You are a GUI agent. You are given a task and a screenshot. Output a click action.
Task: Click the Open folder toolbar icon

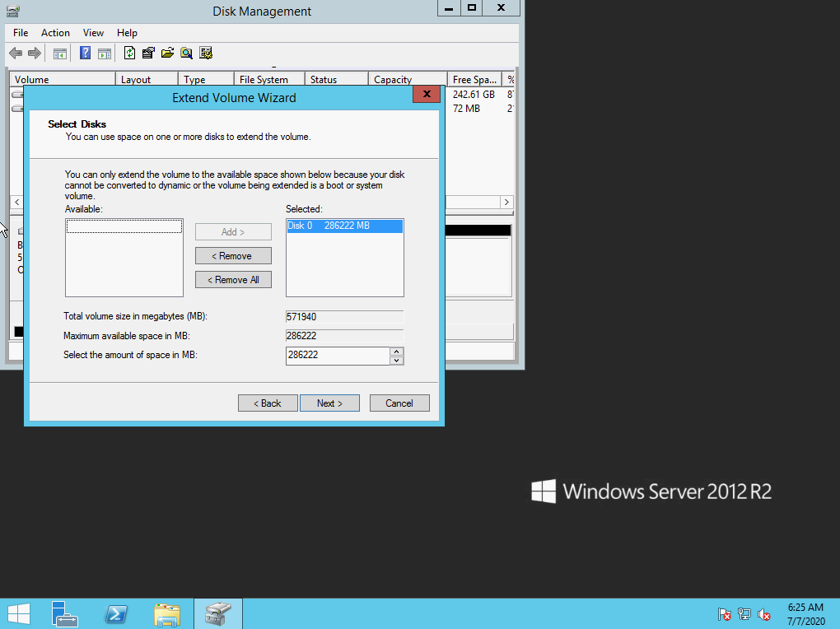click(x=168, y=53)
